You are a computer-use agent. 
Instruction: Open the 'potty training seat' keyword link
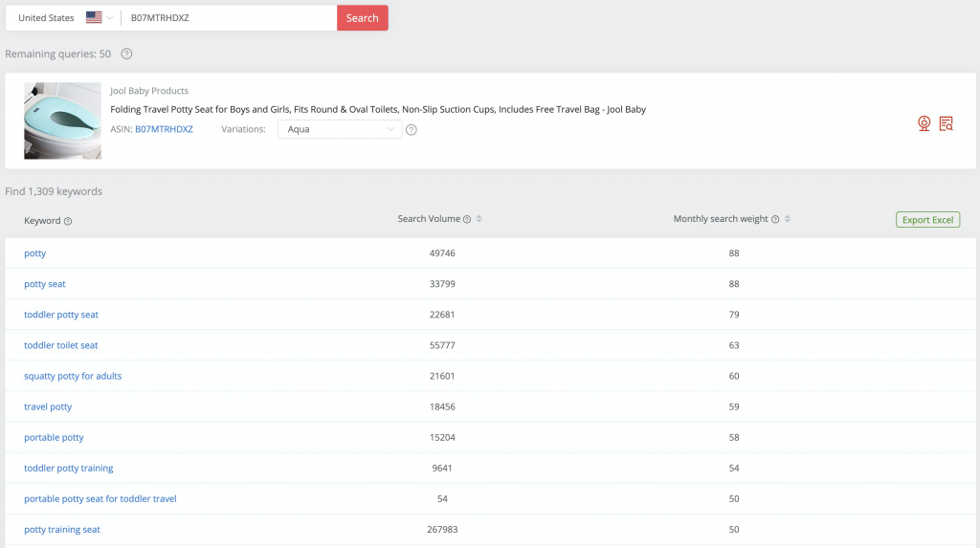pyautogui.click(x=62, y=529)
